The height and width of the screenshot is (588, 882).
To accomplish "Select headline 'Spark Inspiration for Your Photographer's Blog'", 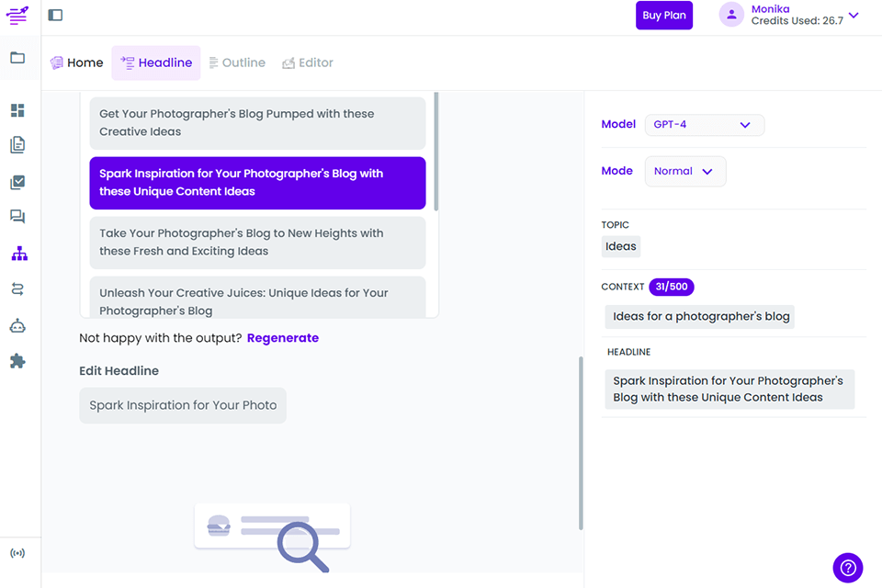I will tap(257, 183).
